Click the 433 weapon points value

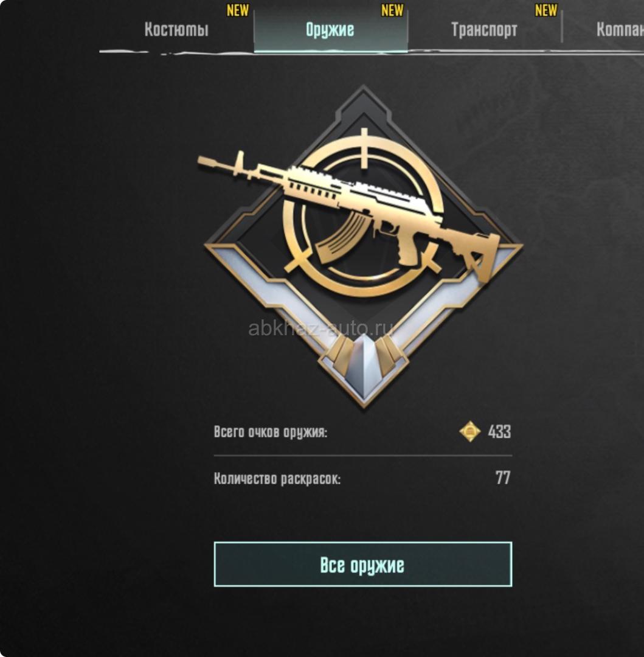click(x=499, y=431)
